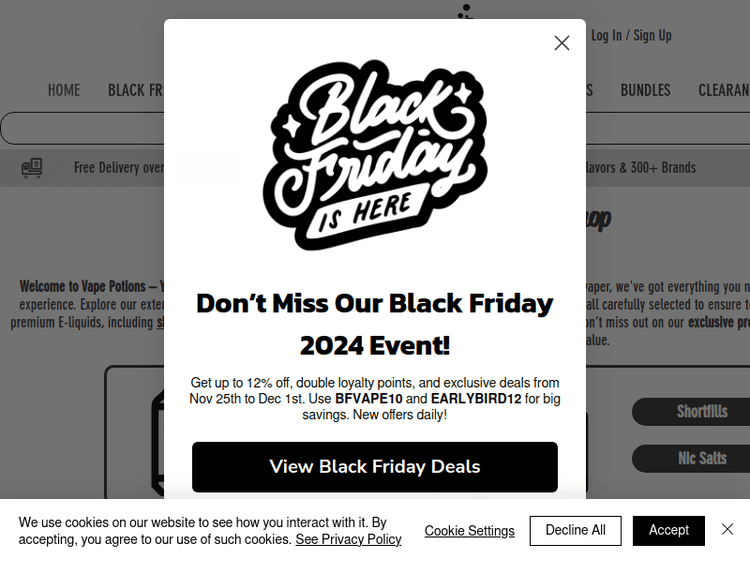The height and width of the screenshot is (563, 750).
Task: Accept cookies
Action: coord(668,530)
